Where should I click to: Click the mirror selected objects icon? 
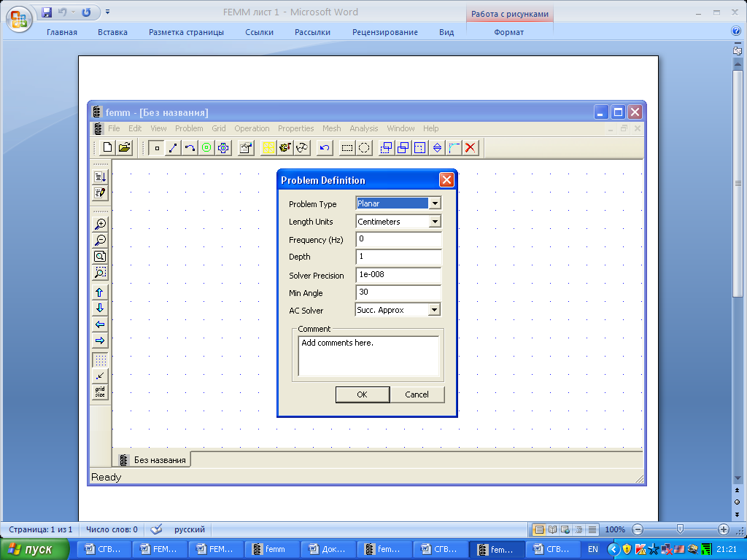coord(437,148)
